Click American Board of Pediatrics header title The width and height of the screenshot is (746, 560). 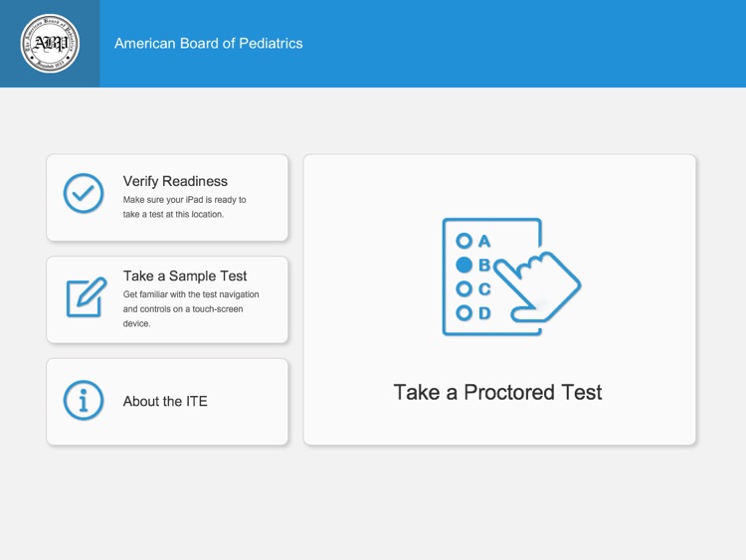coord(209,44)
